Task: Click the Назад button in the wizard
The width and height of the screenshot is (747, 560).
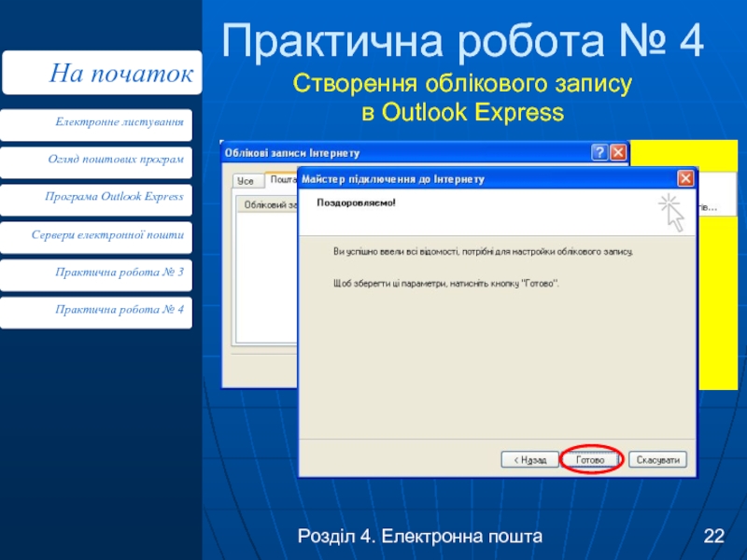Action: coord(529,459)
